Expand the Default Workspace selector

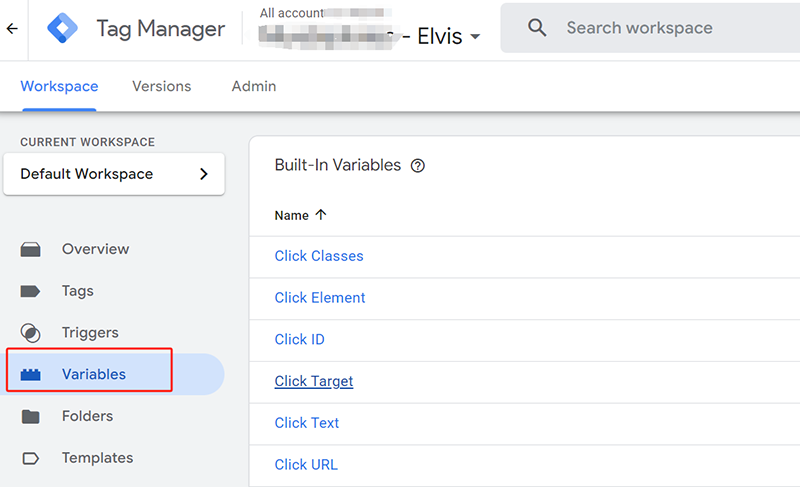(113, 174)
